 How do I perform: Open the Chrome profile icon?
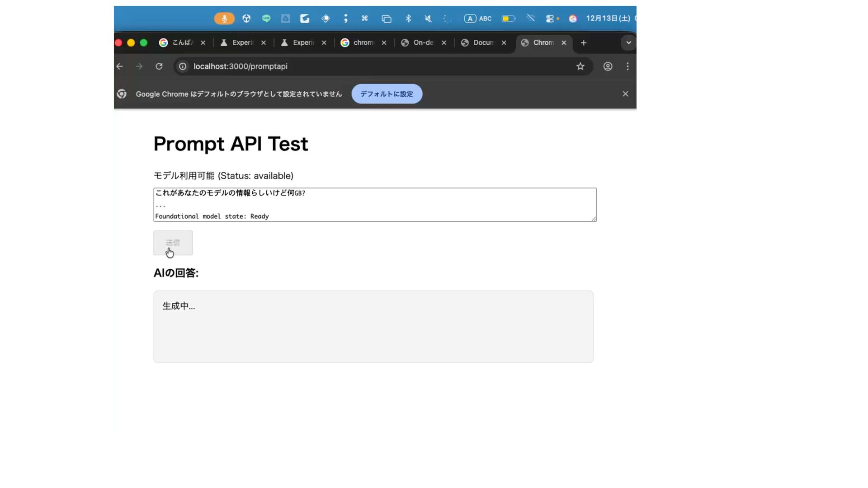point(608,66)
